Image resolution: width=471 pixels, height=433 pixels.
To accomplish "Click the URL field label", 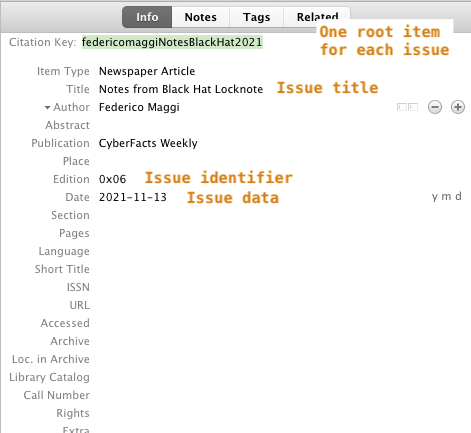I will coord(79,305).
